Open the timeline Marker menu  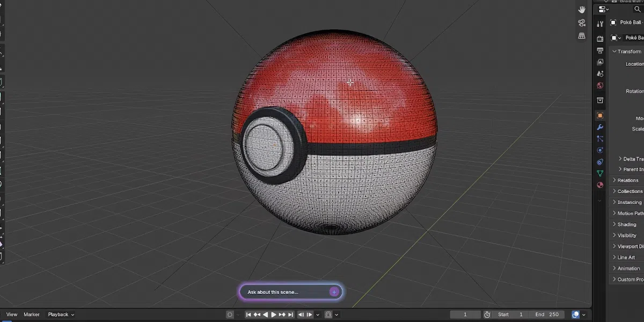pos(32,314)
